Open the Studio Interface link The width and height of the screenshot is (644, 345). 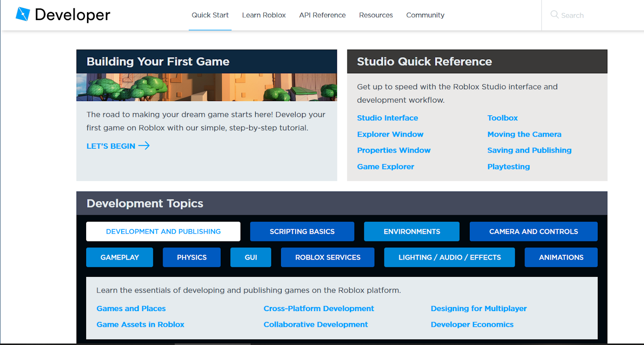[x=388, y=118]
